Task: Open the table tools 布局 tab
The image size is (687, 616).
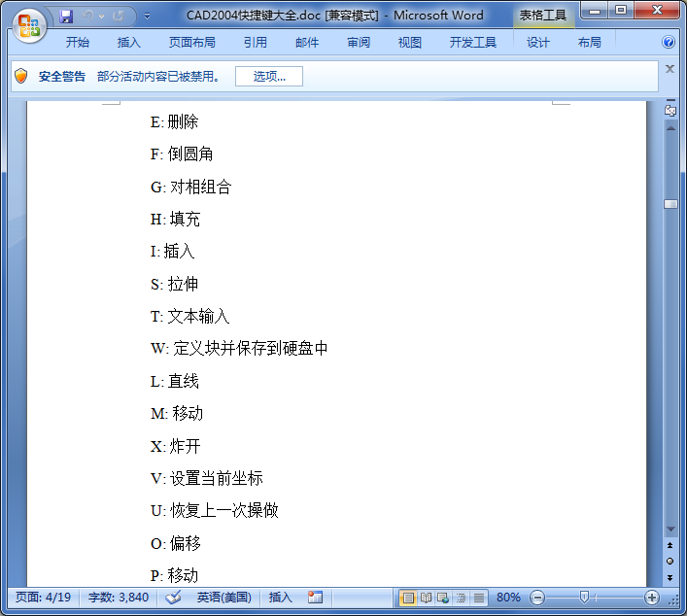Action: click(589, 43)
